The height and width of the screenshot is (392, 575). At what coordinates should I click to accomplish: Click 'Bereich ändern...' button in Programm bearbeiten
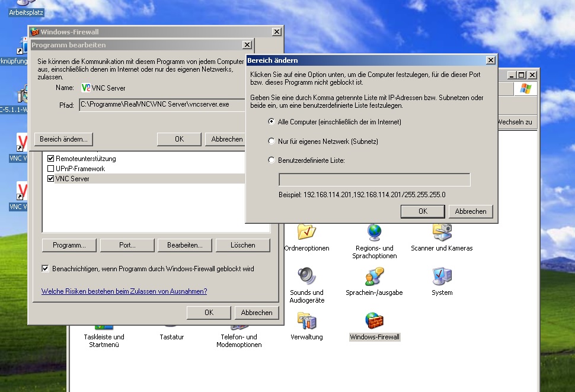coord(64,139)
